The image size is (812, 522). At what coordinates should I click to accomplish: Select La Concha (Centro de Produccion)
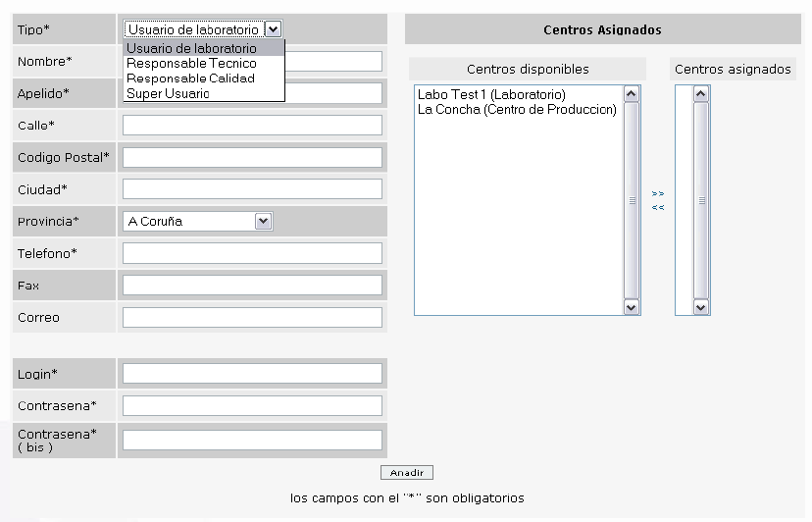click(517, 109)
